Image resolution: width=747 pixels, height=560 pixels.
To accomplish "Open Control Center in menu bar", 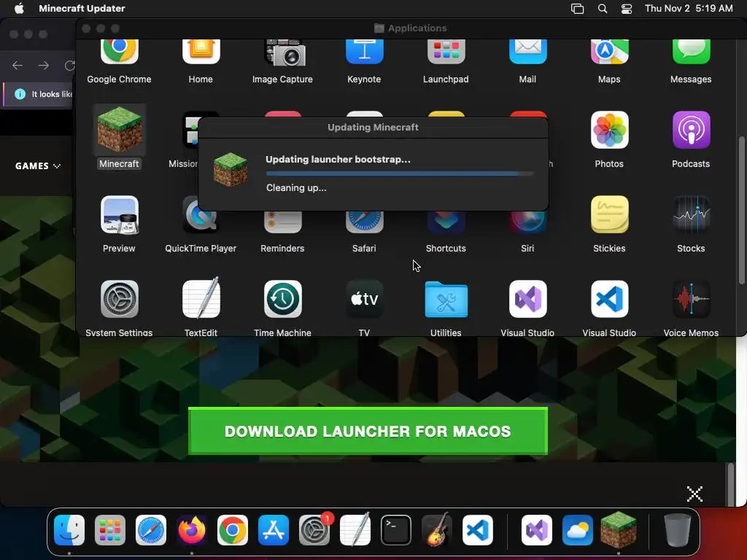I will 627,9.
